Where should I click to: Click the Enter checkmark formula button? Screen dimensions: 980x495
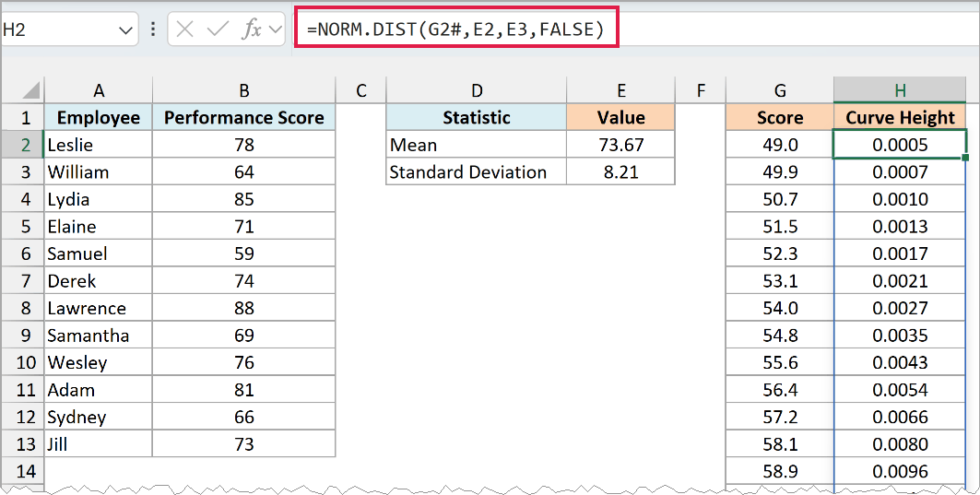point(218,29)
